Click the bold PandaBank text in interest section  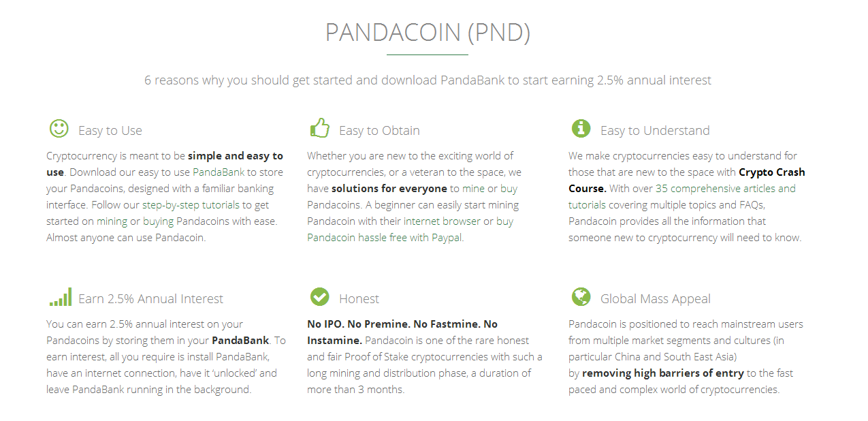point(240,341)
